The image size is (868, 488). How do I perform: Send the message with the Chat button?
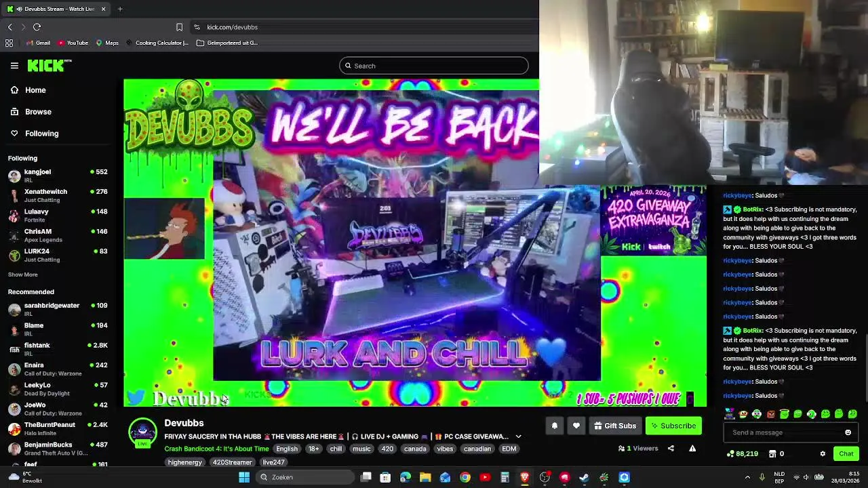846,453
